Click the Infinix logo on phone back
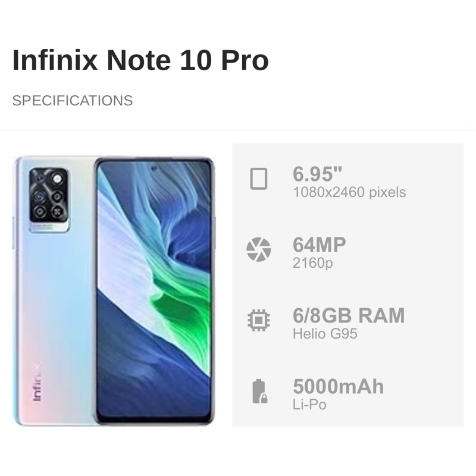 pos(37,381)
